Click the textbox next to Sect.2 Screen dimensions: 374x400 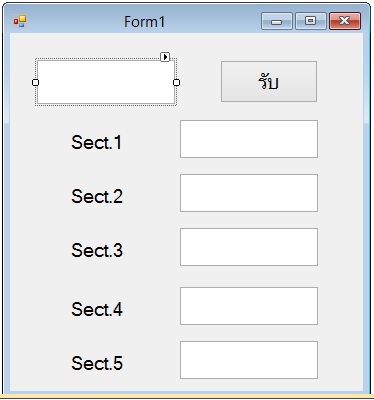249,193
